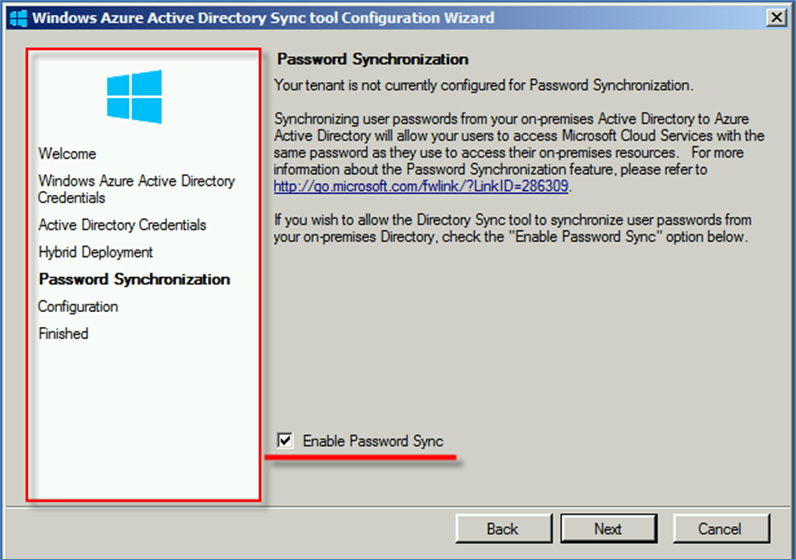Open the go.microsoft.com fwlink hyperlink
Image resolution: width=796 pixels, height=560 pixels.
(421, 186)
